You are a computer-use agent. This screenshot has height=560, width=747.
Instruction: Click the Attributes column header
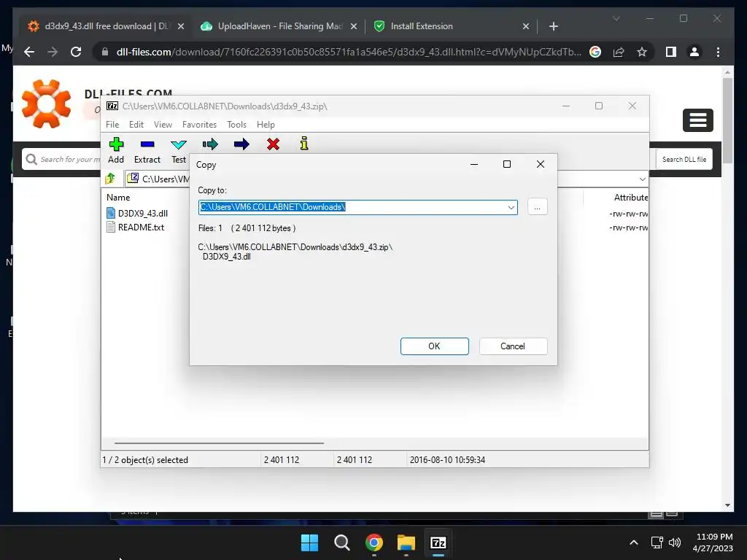pyautogui.click(x=631, y=197)
